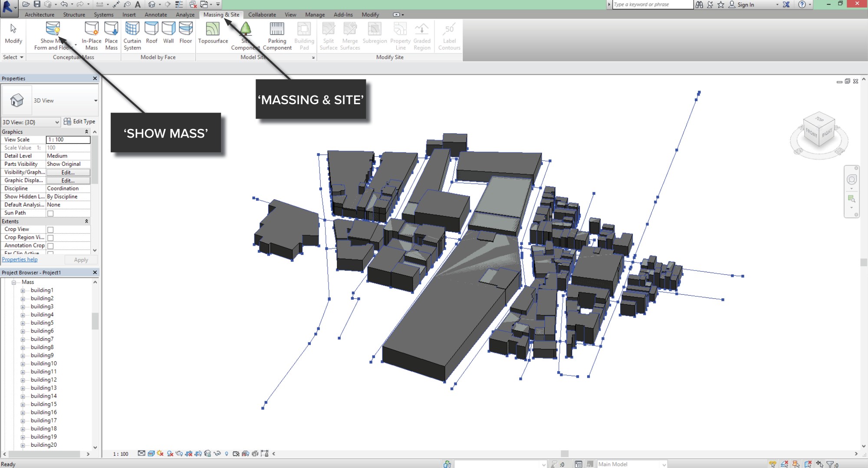The height and width of the screenshot is (468, 868).
Task: Open the 3D View type selector dropdown
Action: [97, 100]
